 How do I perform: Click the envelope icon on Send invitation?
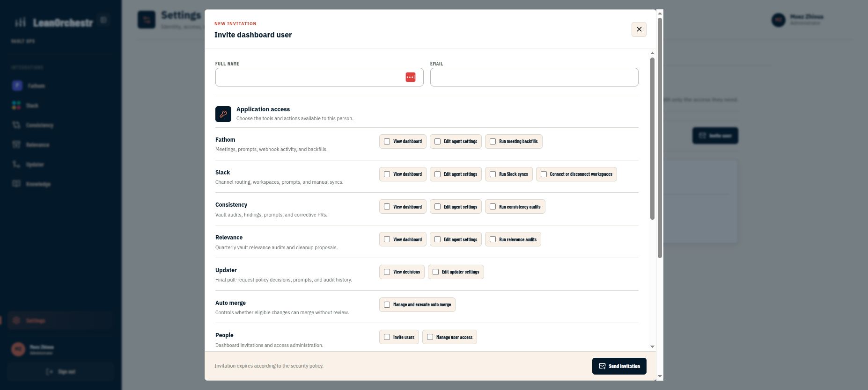click(603, 366)
